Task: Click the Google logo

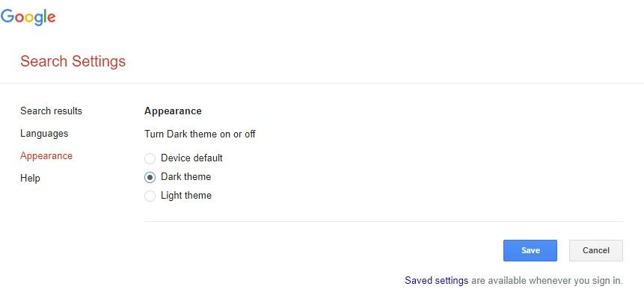Action: [x=28, y=16]
